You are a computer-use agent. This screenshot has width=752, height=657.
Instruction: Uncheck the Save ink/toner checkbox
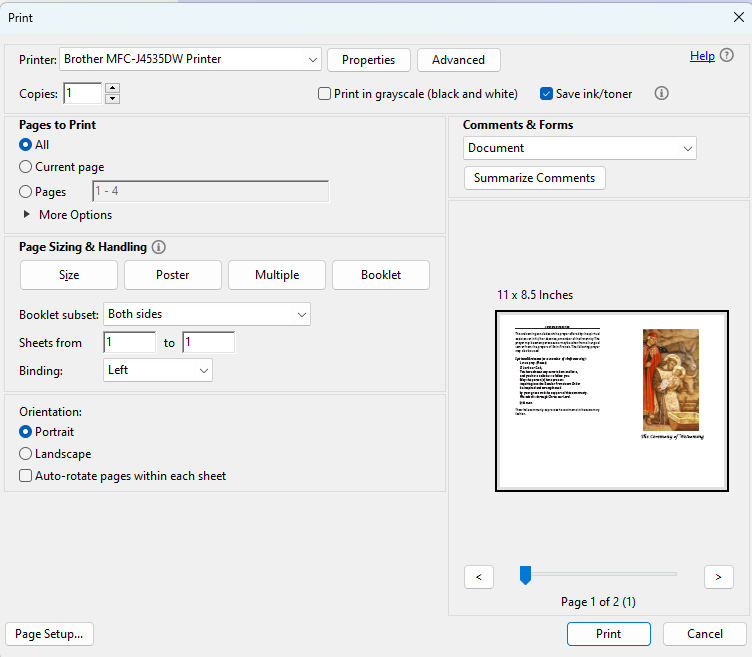pyautogui.click(x=546, y=94)
